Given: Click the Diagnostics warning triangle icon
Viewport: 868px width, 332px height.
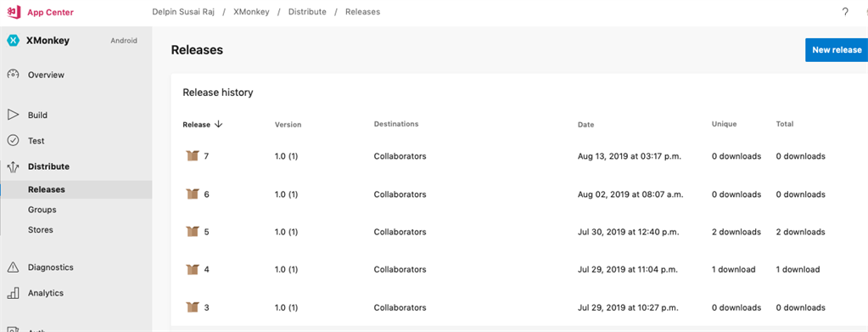Looking at the screenshot, I should (14, 267).
